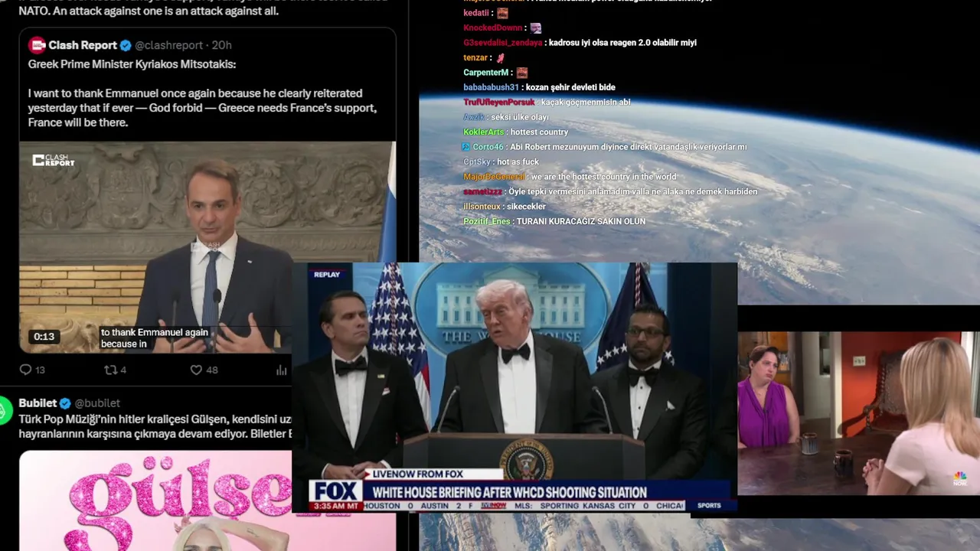Click the Bubilet verified badge
This screenshot has height=551, width=980.
[x=65, y=403]
